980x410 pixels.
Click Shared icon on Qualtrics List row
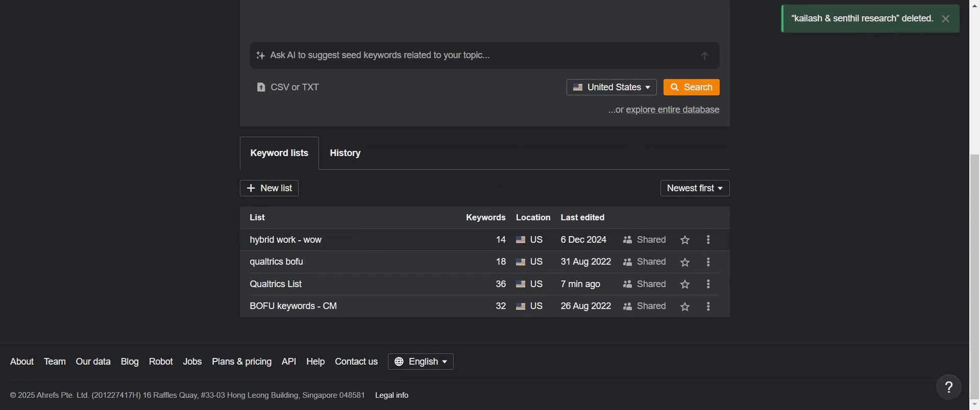pos(628,284)
